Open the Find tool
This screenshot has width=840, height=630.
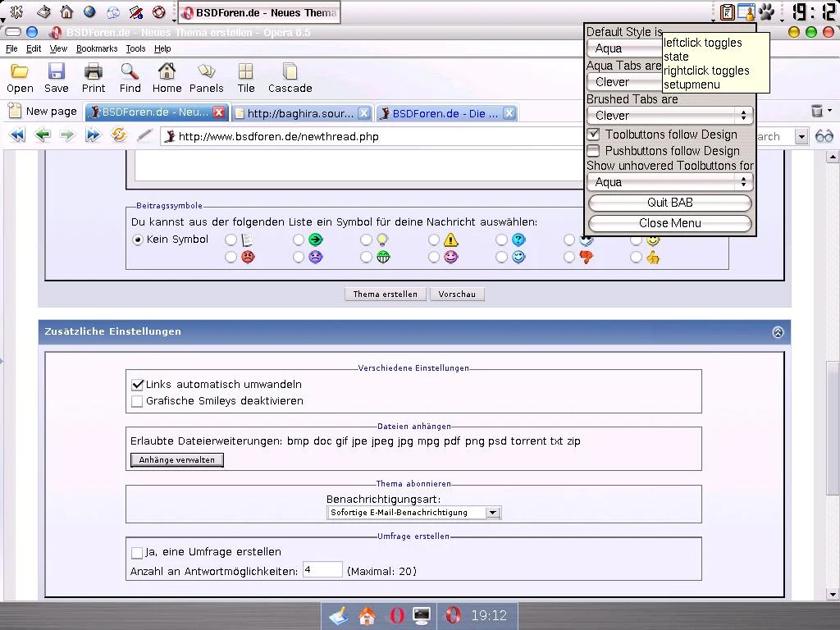point(130,78)
